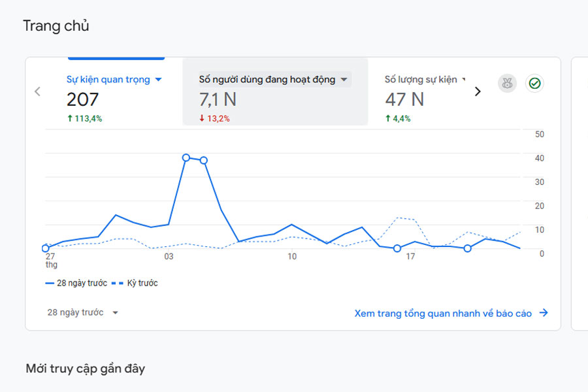The width and height of the screenshot is (588, 392).
Task: Switch to the metric tab showing 47 N
Action: coord(404,99)
